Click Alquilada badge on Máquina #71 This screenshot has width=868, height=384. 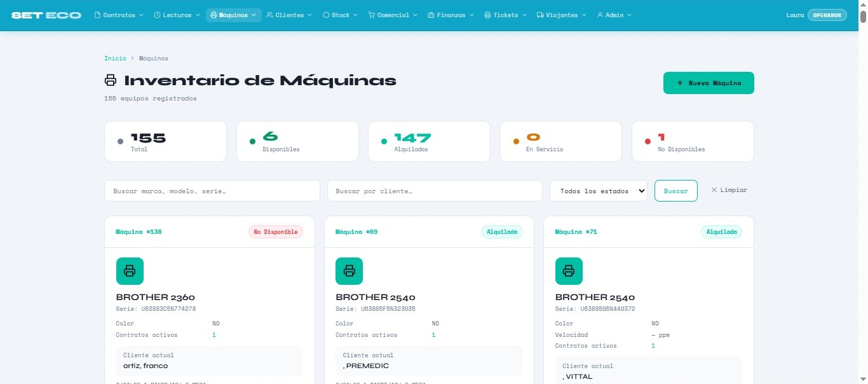(x=721, y=232)
